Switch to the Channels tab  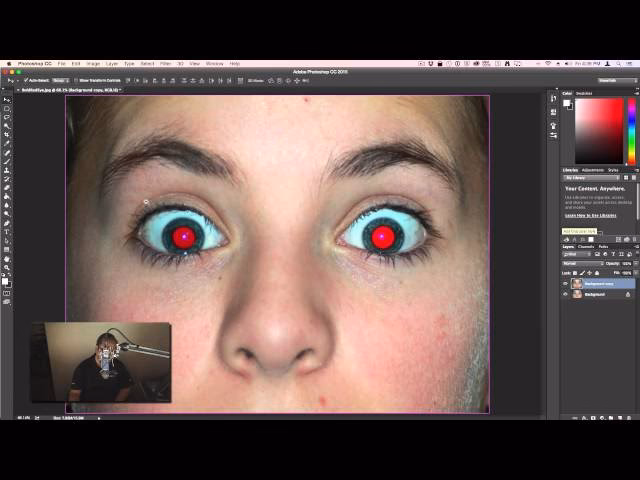(586, 247)
